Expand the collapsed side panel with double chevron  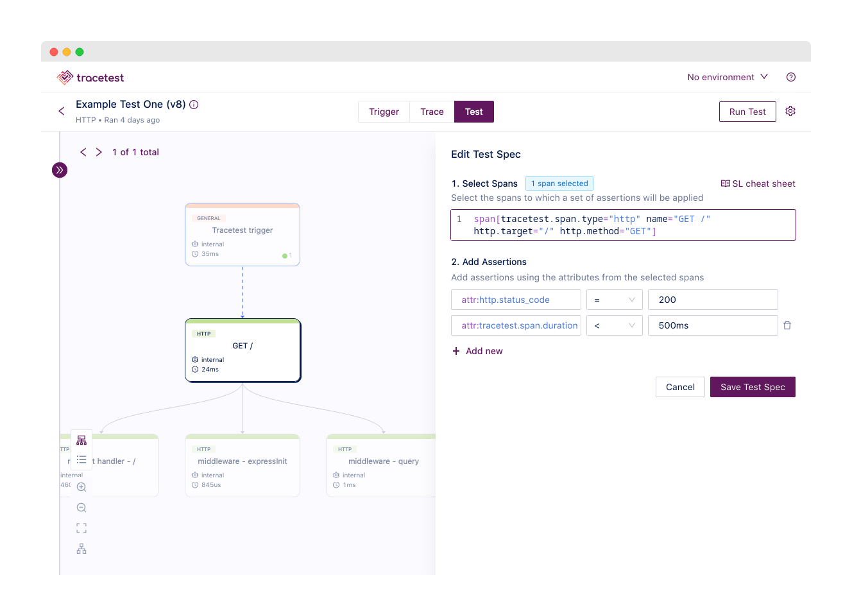pyautogui.click(x=60, y=170)
